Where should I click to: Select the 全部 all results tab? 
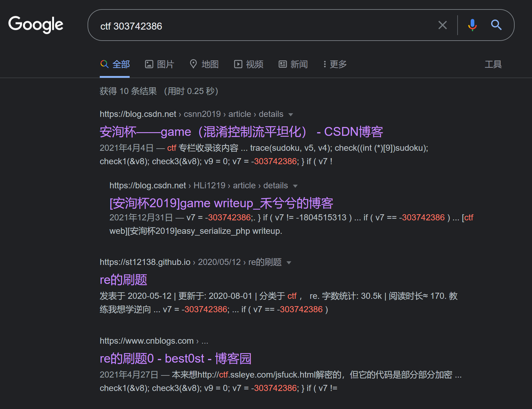pyautogui.click(x=115, y=64)
